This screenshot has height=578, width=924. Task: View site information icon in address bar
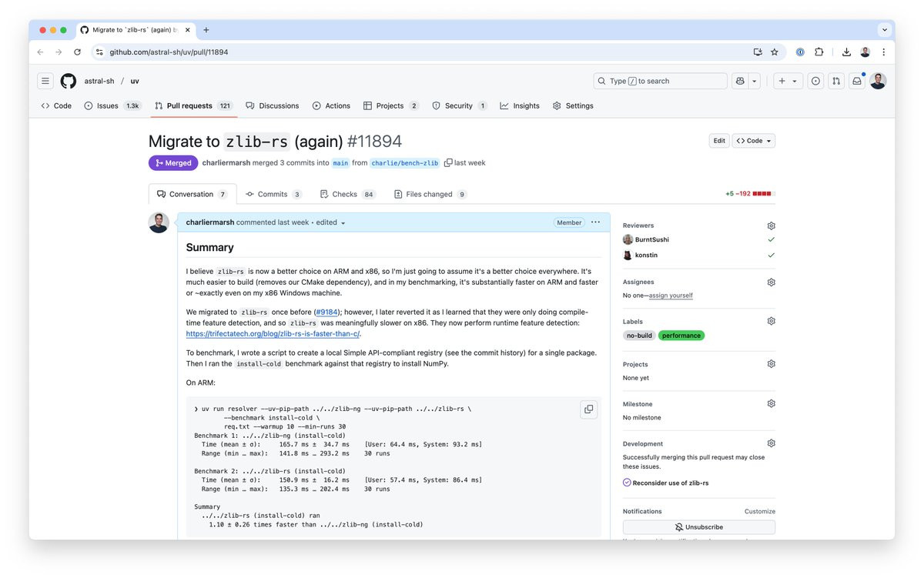point(99,52)
